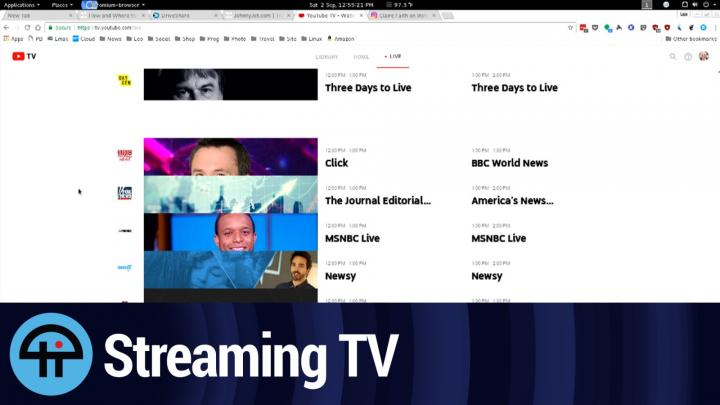Play the MSNBC Live thumbnail
720x405 pixels.
pos(230,231)
